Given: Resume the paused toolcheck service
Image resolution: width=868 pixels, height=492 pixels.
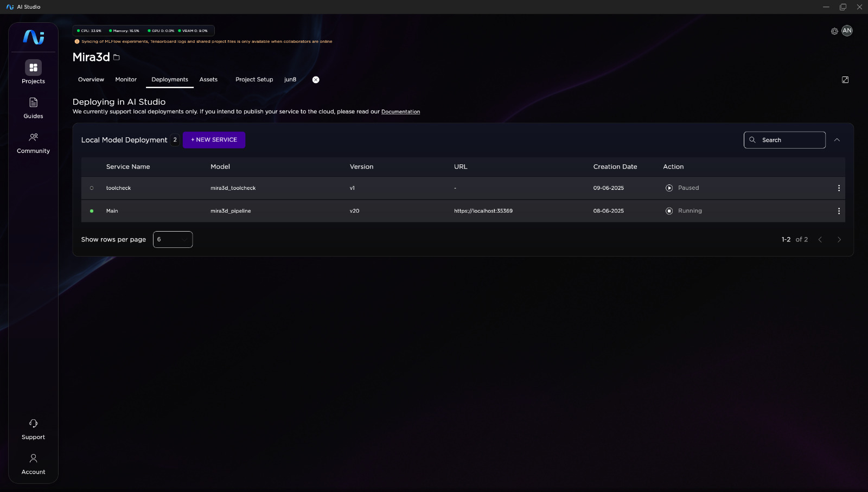Looking at the screenshot, I should 669,188.
